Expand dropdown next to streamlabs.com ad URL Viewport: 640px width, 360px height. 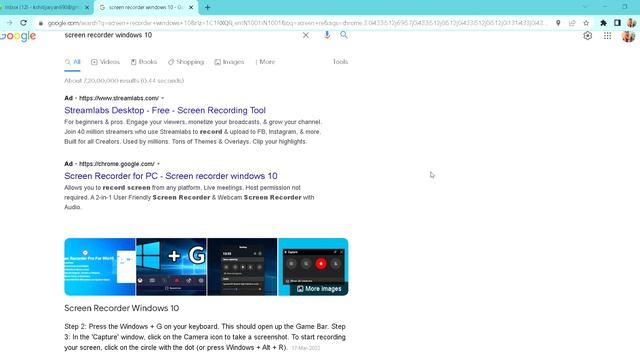162,98
